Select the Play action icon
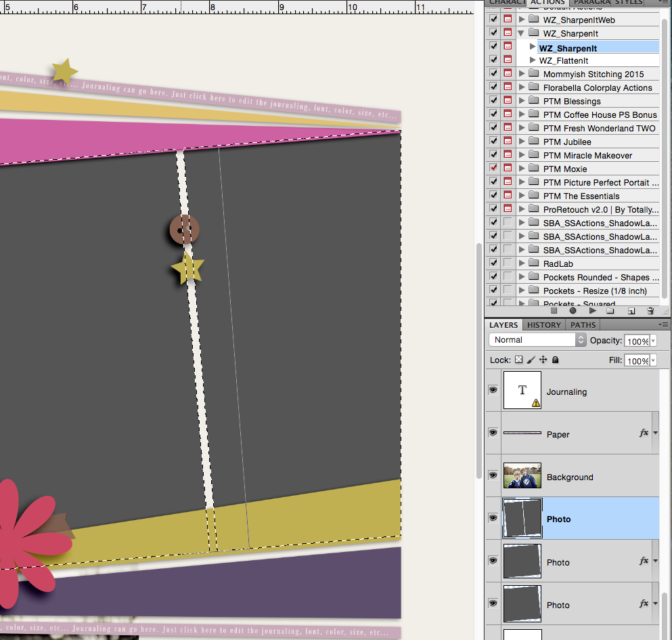The height and width of the screenshot is (640, 672). pos(592,310)
